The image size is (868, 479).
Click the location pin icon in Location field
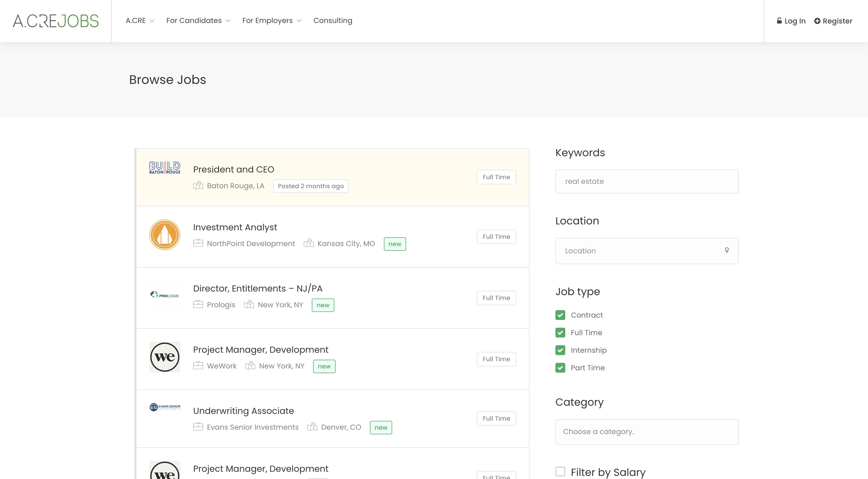[727, 251]
